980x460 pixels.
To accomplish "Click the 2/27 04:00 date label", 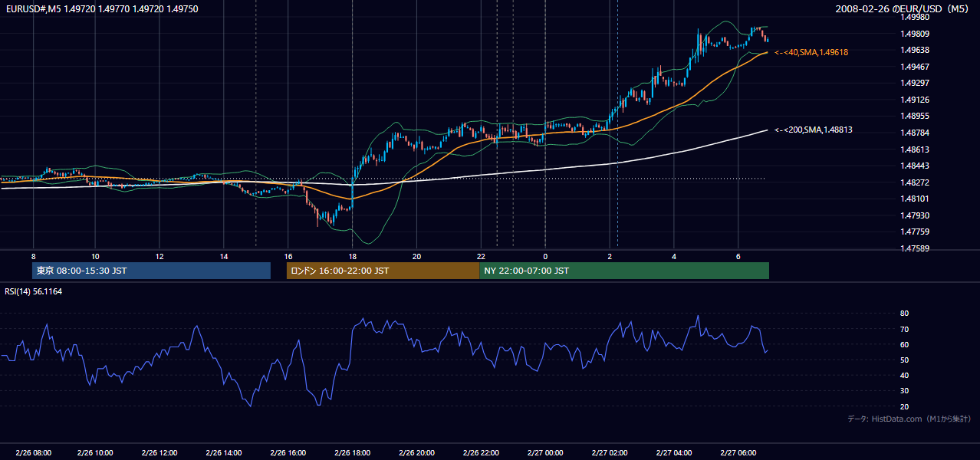I will 676,453.
